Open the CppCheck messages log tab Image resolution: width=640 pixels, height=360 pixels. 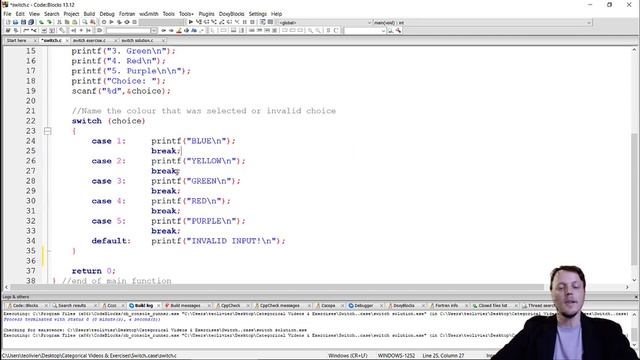coord(280,305)
